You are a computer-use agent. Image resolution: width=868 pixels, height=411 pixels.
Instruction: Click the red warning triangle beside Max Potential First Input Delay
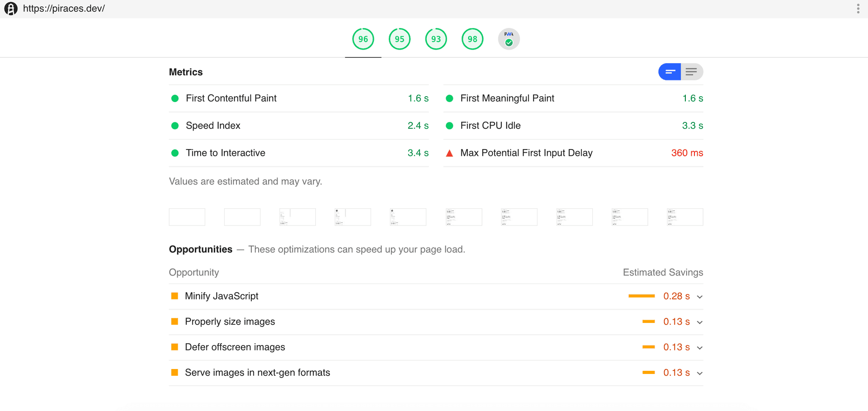449,153
